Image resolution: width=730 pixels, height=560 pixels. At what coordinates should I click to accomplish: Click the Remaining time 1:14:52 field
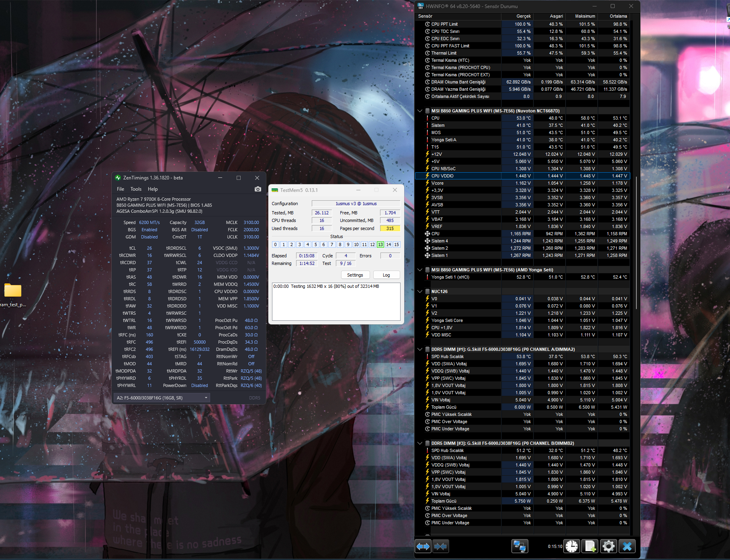pos(307,263)
